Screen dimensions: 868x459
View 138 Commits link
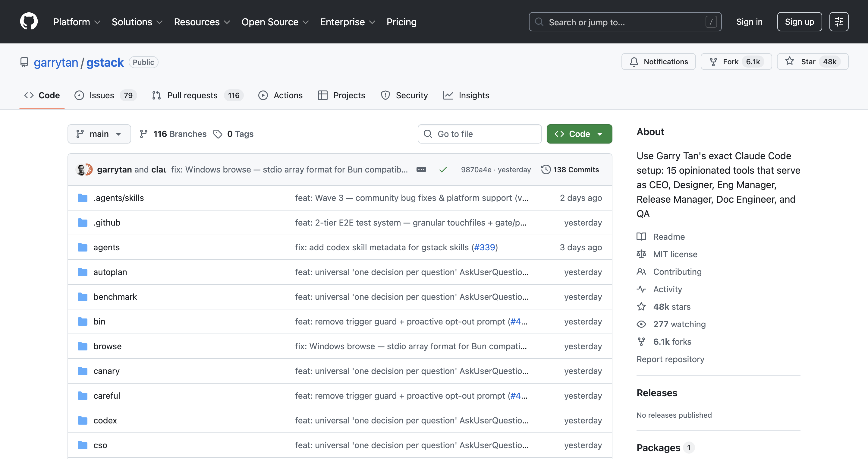tap(570, 170)
